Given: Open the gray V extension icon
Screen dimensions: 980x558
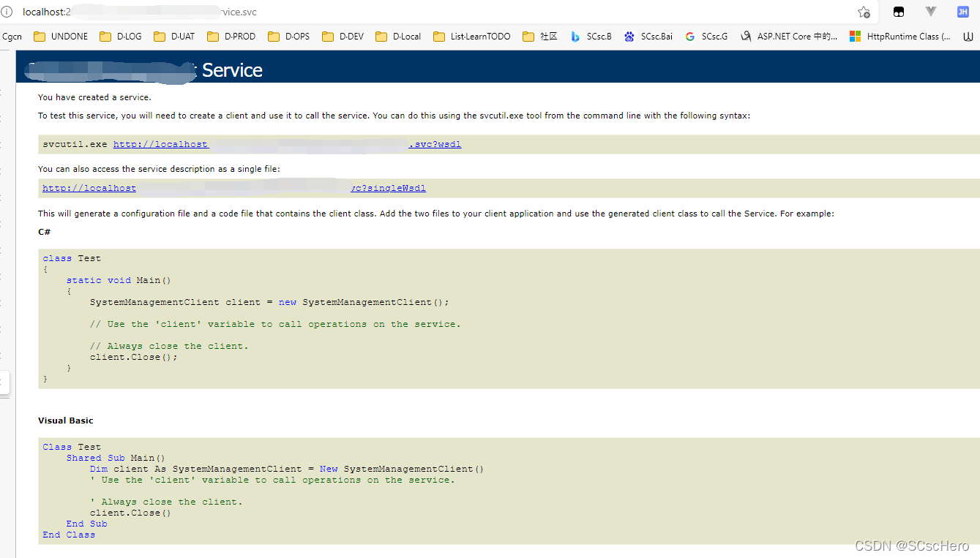Looking at the screenshot, I should point(931,12).
